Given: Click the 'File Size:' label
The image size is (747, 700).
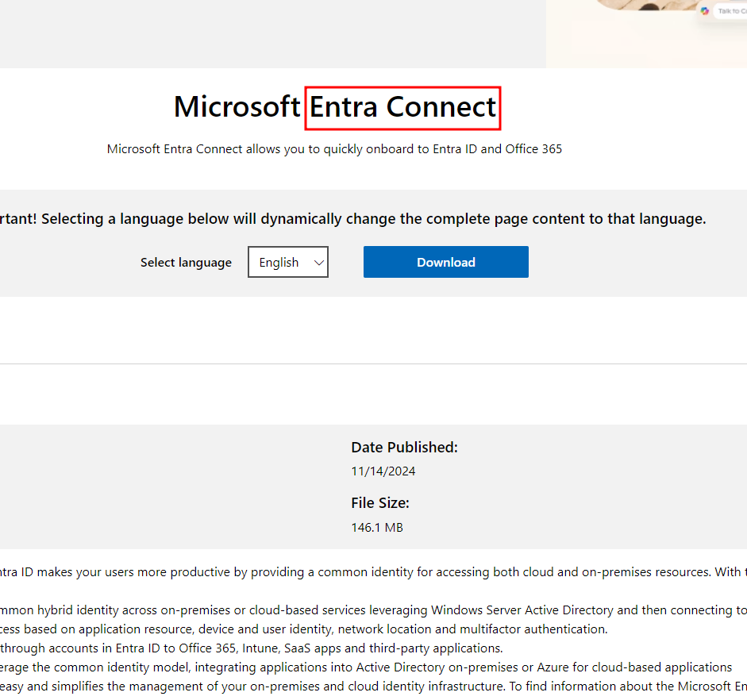Looking at the screenshot, I should click(x=379, y=503).
